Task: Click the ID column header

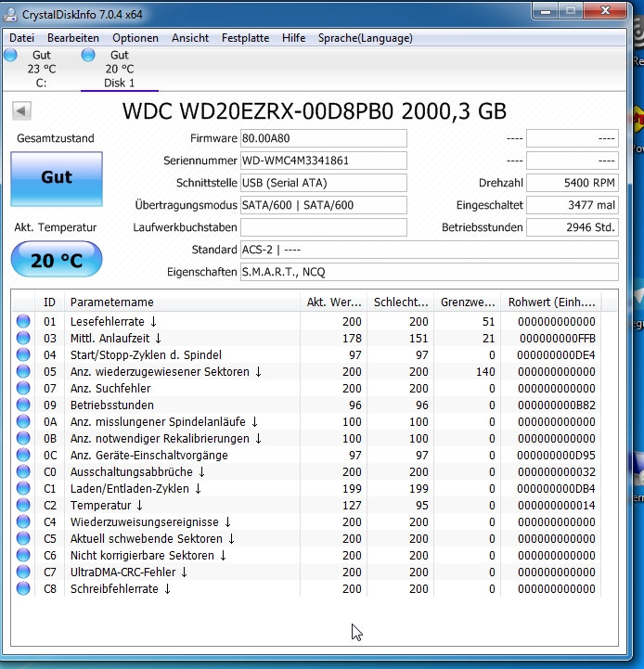Action: pos(49,302)
